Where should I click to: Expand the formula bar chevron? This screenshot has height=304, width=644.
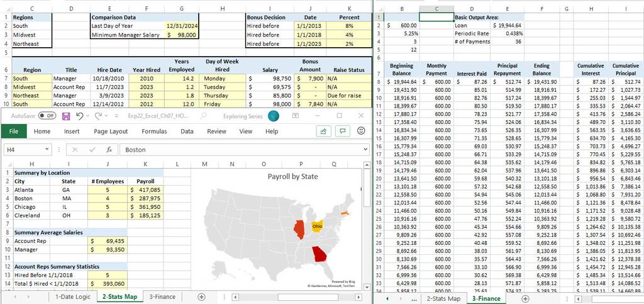(x=365, y=150)
